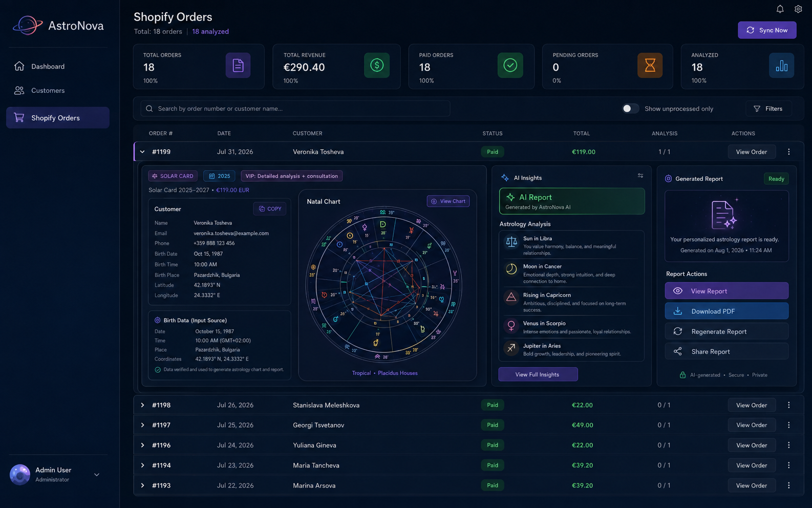Click the Total Orders document icon

238,66
